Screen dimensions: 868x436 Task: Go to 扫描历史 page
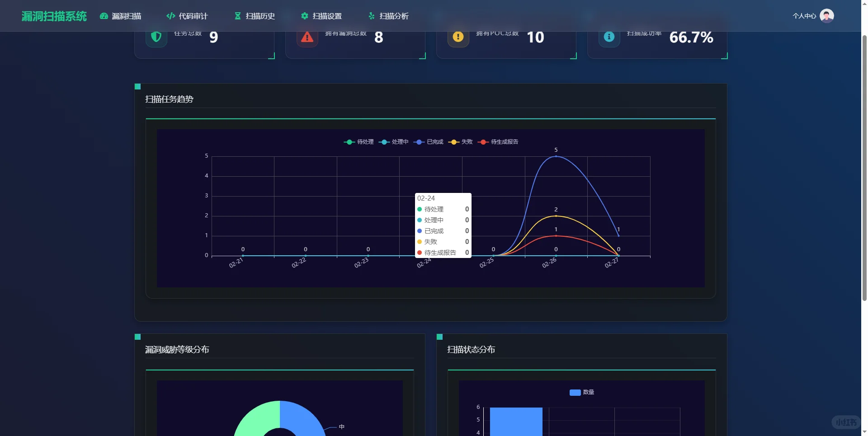point(255,16)
